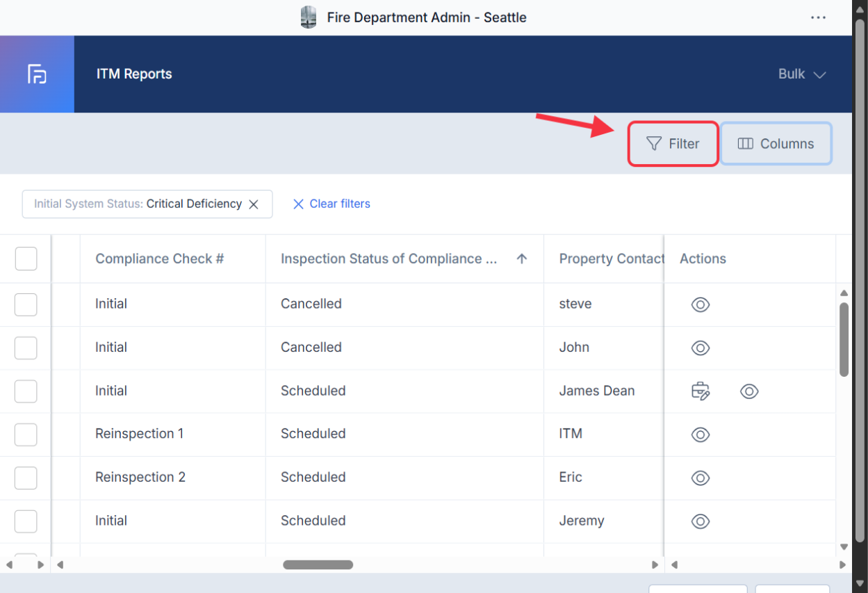View the ITM contact's Reinspection 1 report
Viewport: 868px width, 593px height.
click(700, 434)
